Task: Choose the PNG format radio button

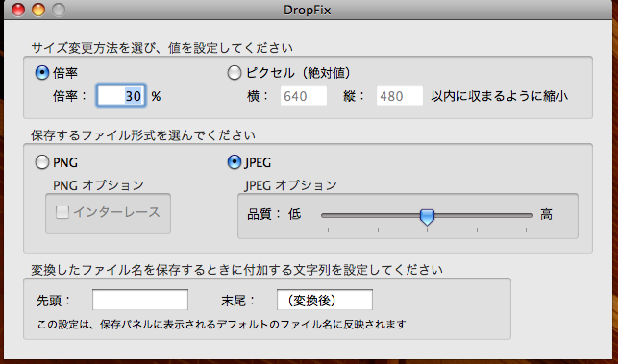Action: point(42,162)
